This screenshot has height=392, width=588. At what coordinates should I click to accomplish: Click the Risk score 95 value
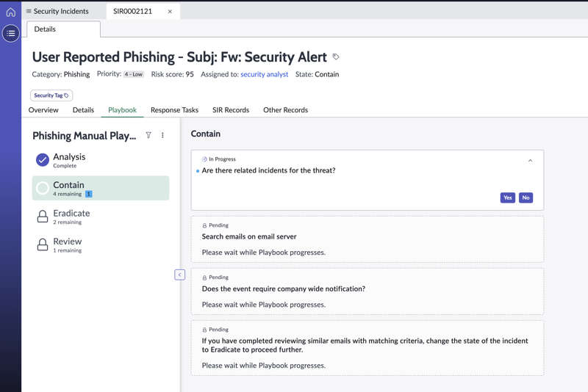point(190,74)
